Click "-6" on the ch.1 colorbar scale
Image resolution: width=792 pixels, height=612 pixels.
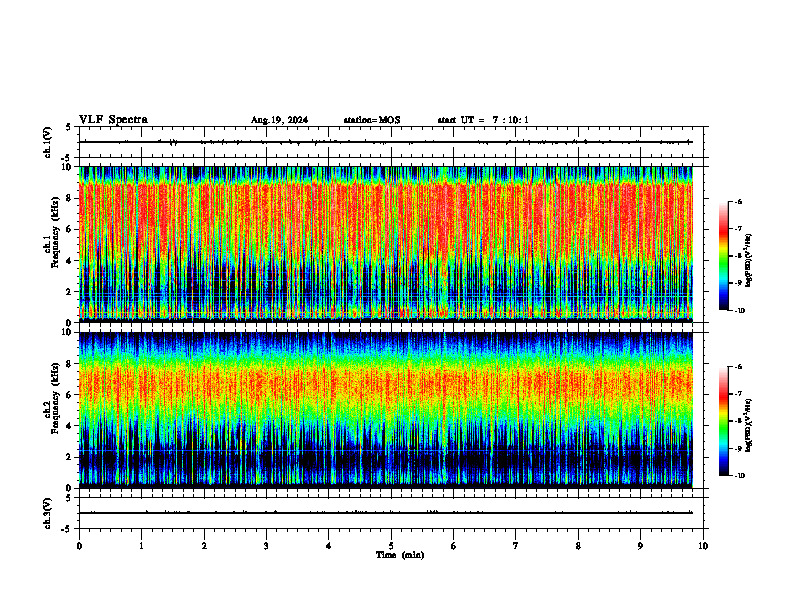coord(738,202)
